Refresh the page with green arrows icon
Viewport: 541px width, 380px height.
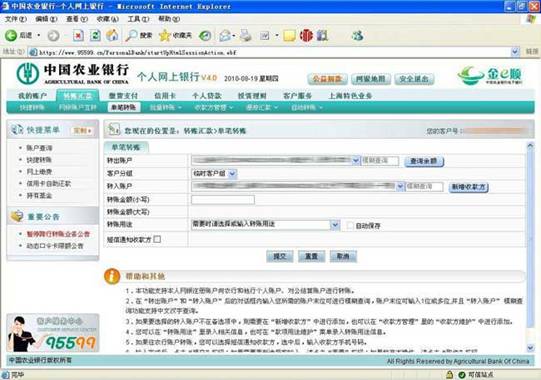click(x=95, y=35)
